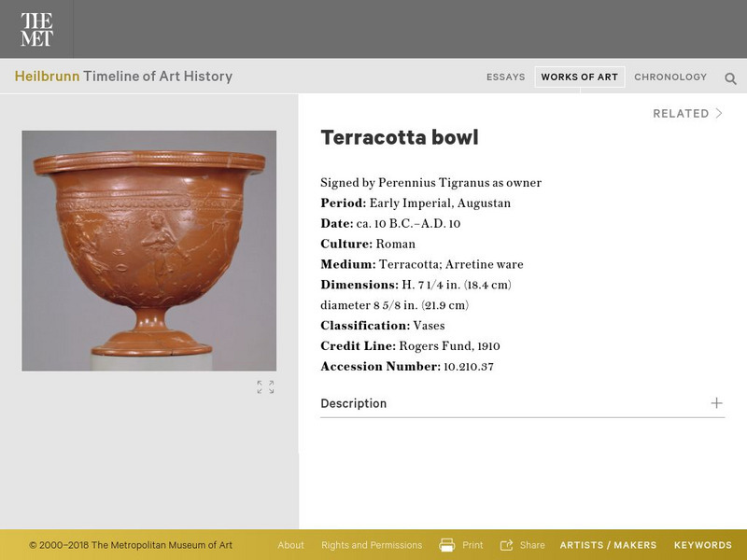The image size is (747, 560).
Task: Open the About footer link
Action: click(x=290, y=545)
